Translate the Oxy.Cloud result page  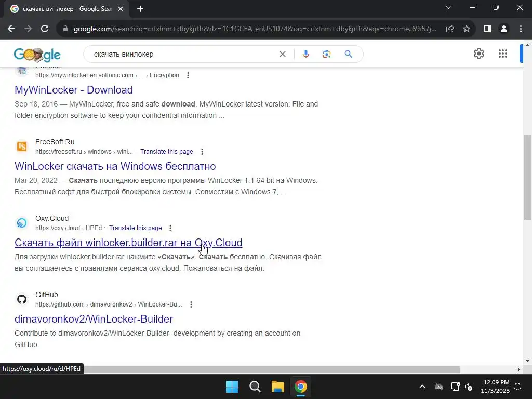click(136, 228)
